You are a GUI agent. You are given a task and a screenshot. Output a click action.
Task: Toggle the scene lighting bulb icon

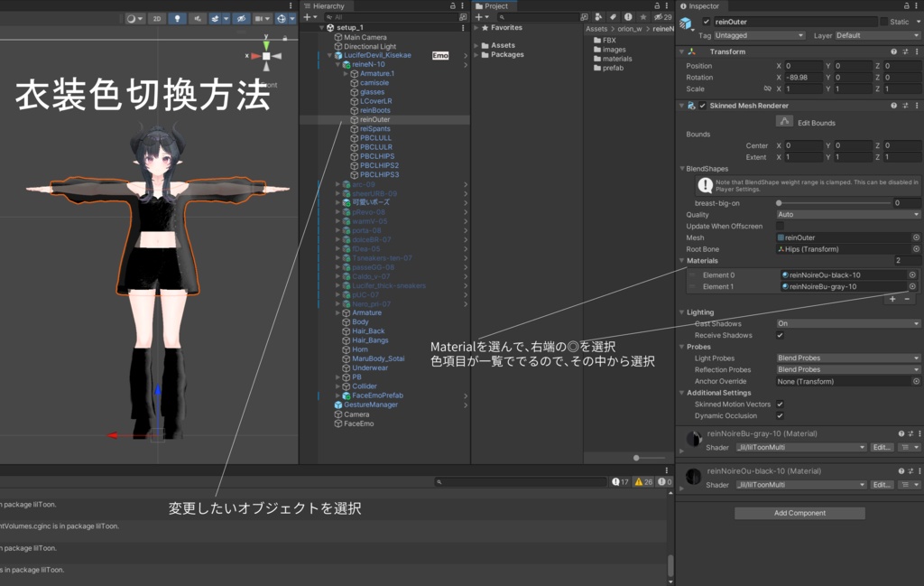click(179, 18)
